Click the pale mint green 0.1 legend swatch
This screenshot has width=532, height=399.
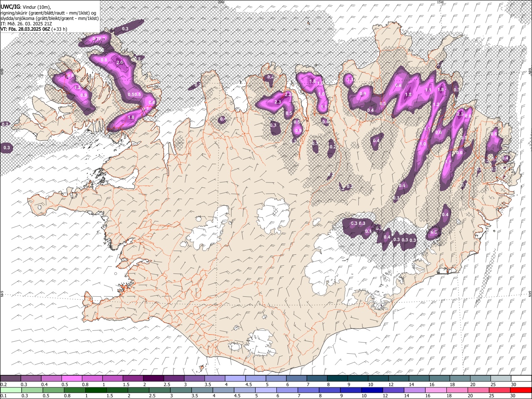pyautogui.click(x=10, y=390)
